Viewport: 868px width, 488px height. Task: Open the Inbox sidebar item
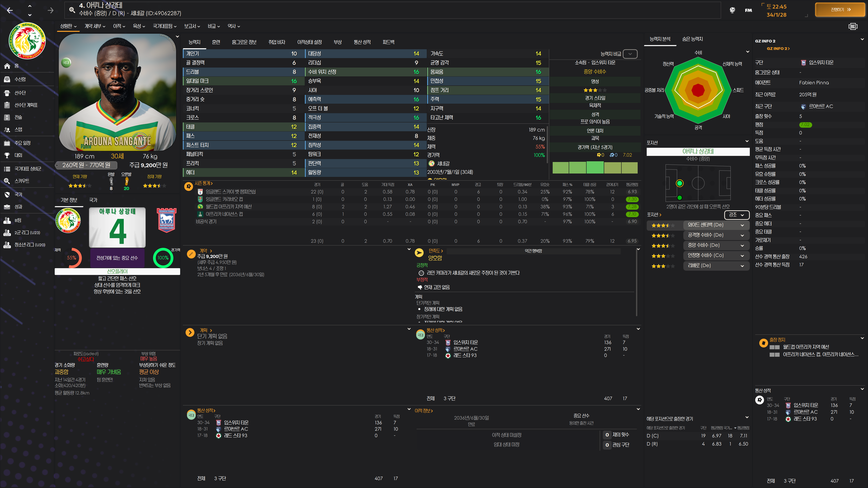click(19, 79)
